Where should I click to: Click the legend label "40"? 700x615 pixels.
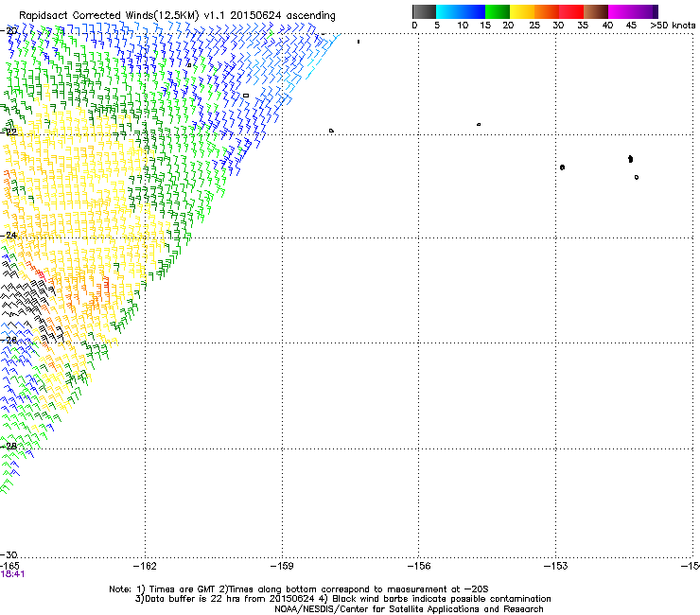click(607, 26)
